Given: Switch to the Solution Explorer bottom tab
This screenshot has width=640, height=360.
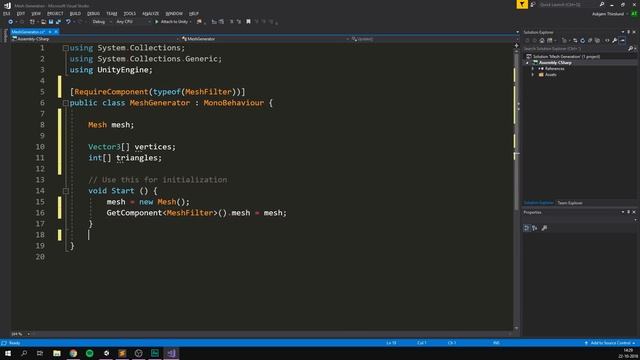Looking at the screenshot, I should [x=538, y=203].
